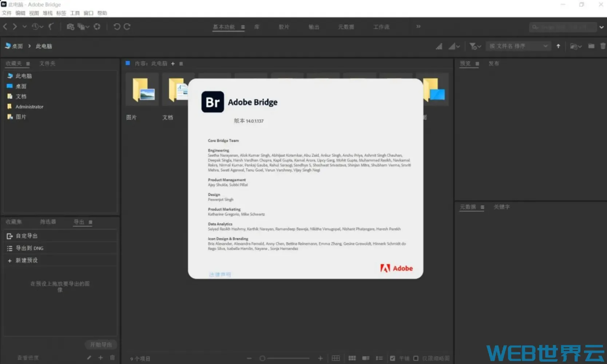The image size is (607, 364).
Task: Click the quick search field
Action: 563,27
